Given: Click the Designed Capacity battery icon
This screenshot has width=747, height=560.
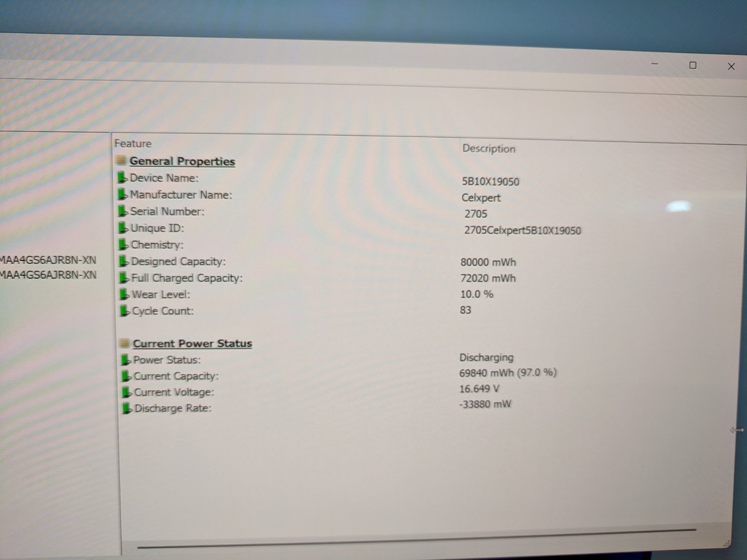Looking at the screenshot, I should pyautogui.click(x=124, y=261).
